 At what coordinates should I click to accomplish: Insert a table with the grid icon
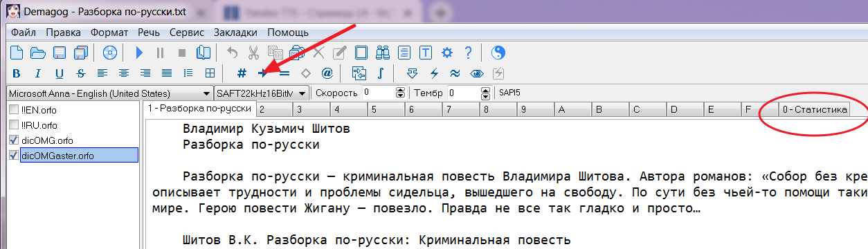pyautogui.click(x=210, y=73)
